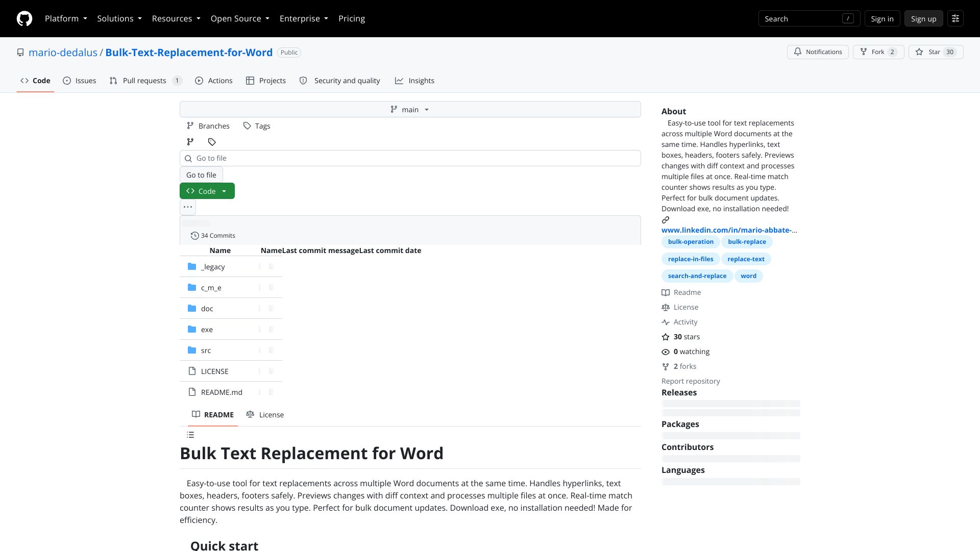Open License link in About sidebar

pyautogui.click(x=680, y=307)
